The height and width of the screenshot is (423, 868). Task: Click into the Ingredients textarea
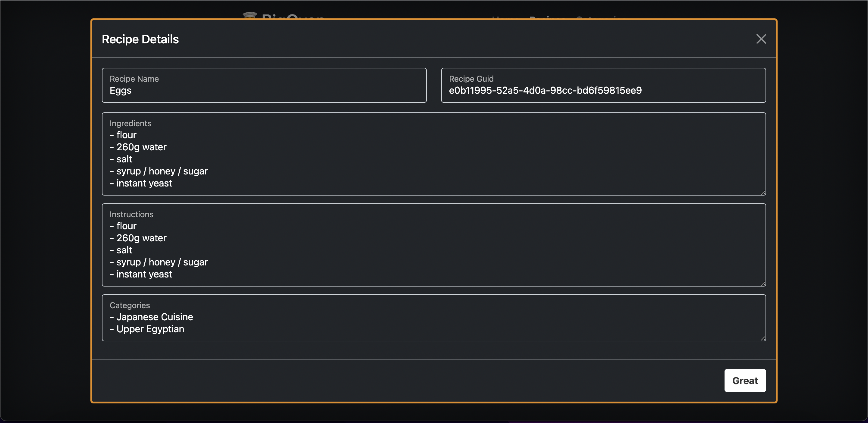click(x=434, y=155)
